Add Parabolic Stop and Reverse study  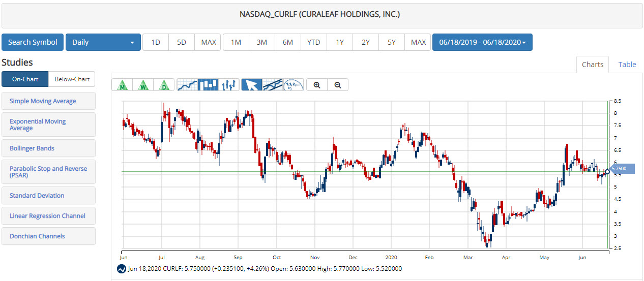click(x=48, y=172)
